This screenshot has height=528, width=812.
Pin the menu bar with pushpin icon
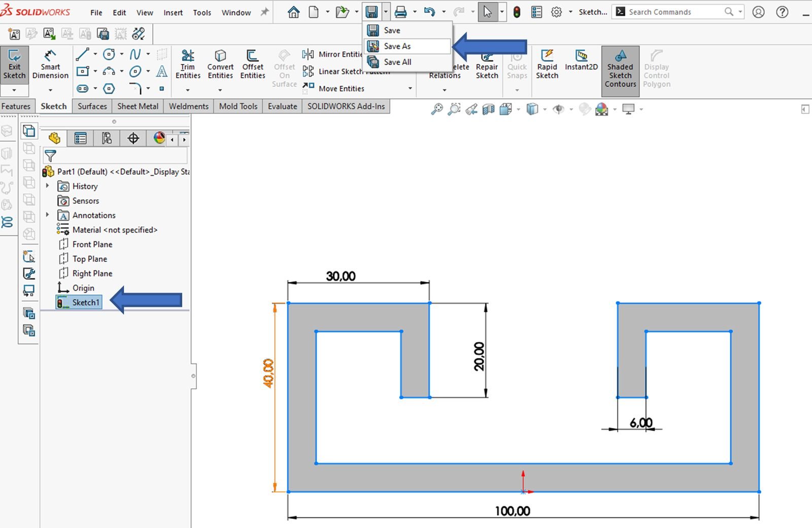(264, 12)
